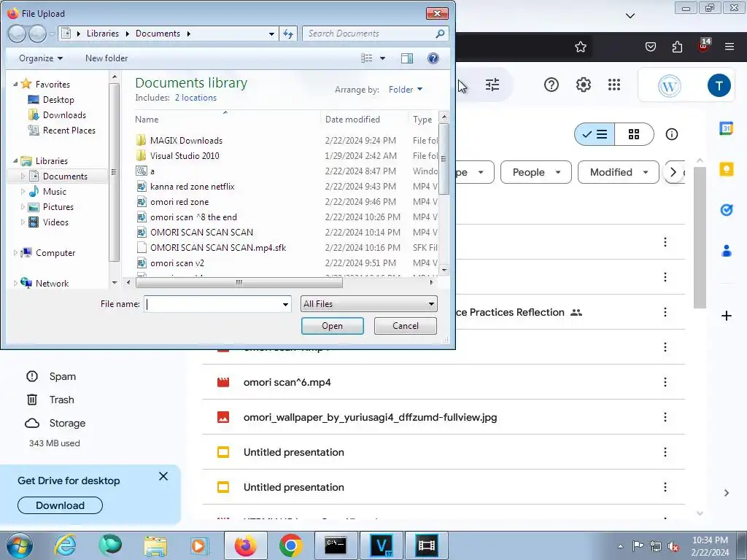Open the People filter dropdown in Drive
This screenshot has height=560, width=747.
(x=536, y=172)
